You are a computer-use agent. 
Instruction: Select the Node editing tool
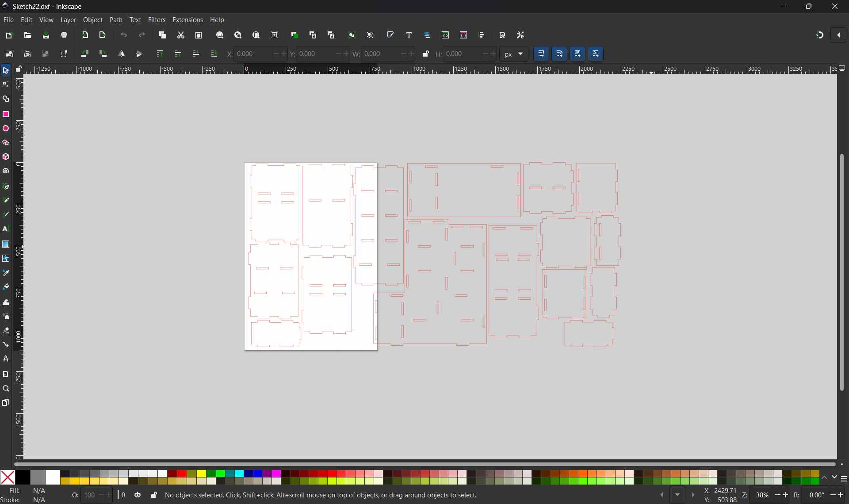(6, 84)
